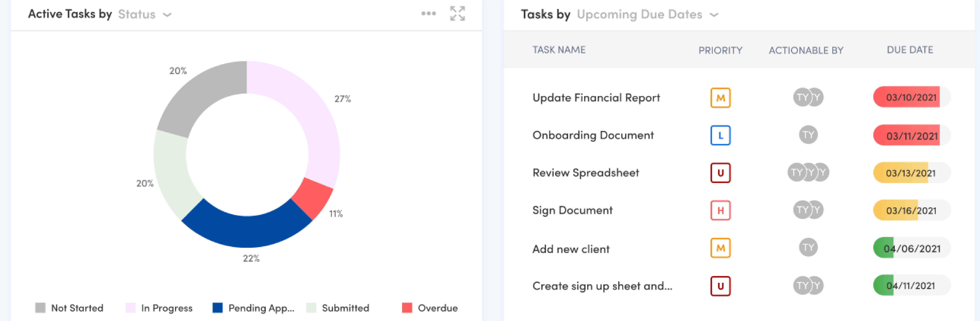Image resolution: width=980 pixels, height=321 pixels.
Task: Toggle the Pending App... legend item
Action: pos(253,308)
